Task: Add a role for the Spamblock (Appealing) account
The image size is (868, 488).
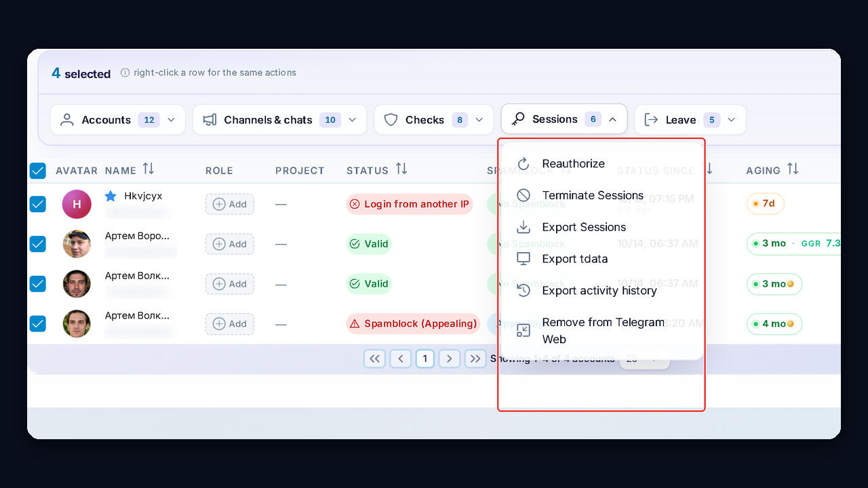Action: click(x=230, y=324)
